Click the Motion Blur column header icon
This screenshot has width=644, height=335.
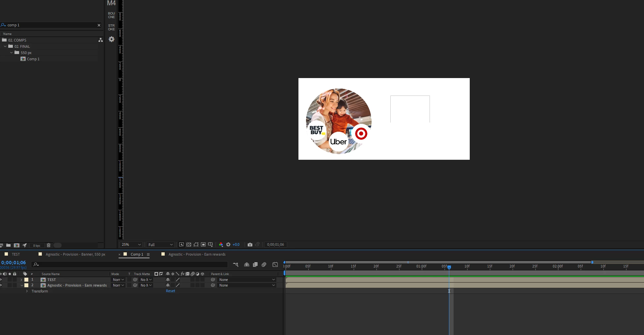coord(193,274)
